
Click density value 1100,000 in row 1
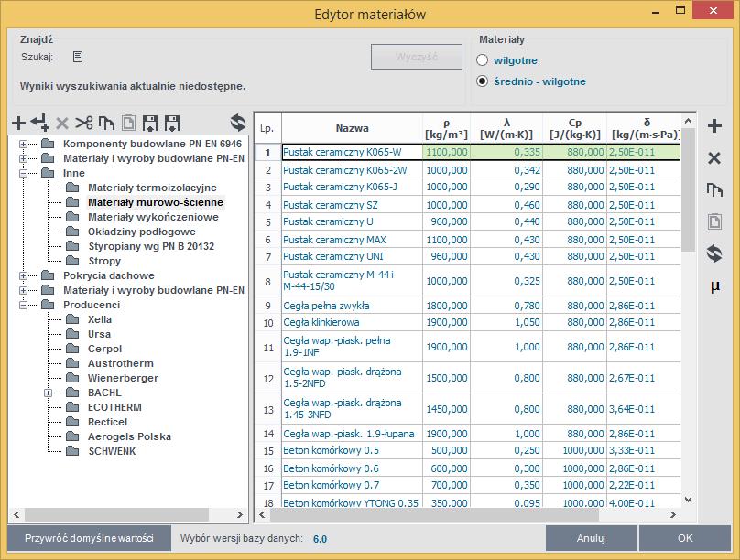446,152
